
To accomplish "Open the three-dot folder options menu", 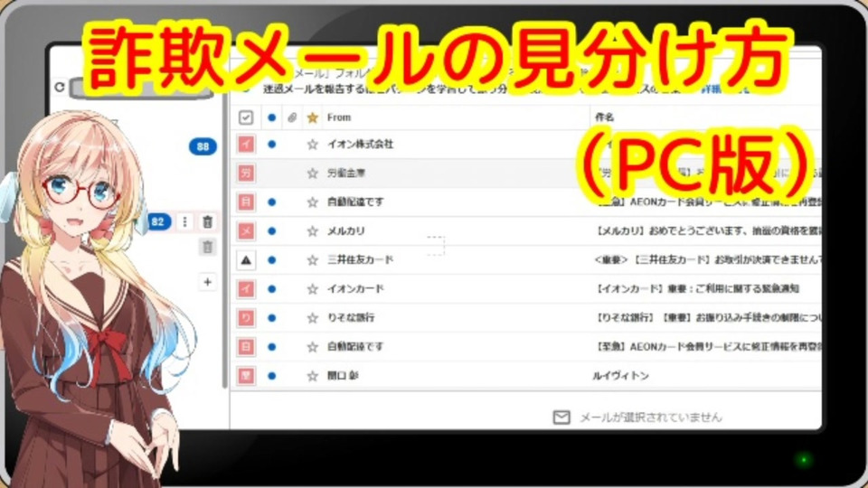I will (x=184, y=222).
